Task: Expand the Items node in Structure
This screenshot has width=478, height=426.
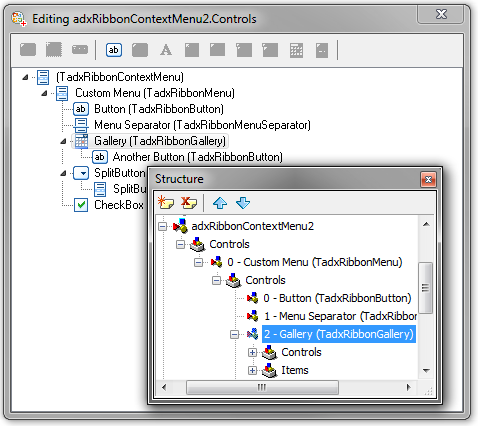Action: pyautogui.click(x=252, y=370)
